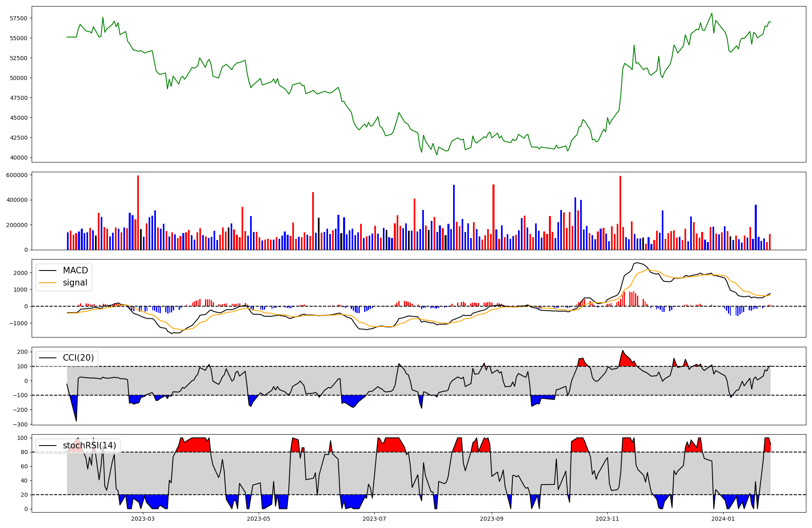Click the 80 label on the stochRSI axis
The height and width of the screenshot is (528, 812).
coord(24,452)
